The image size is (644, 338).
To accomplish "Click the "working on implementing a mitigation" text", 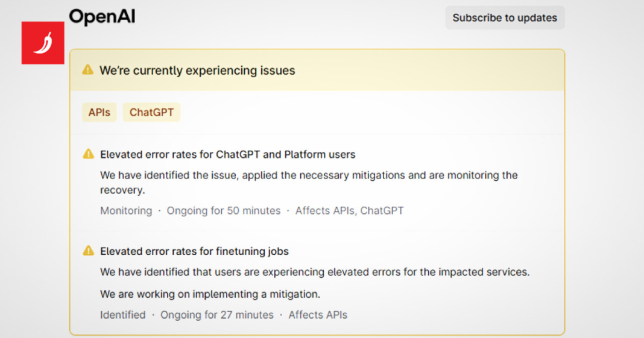I will 210,294.
